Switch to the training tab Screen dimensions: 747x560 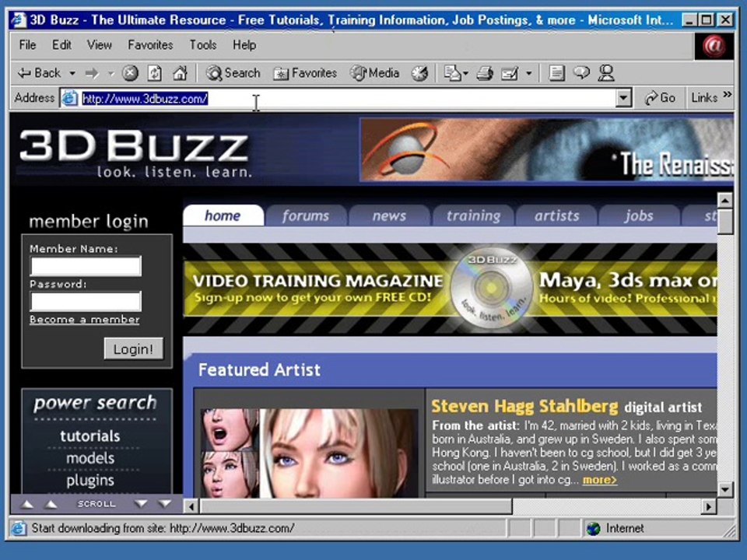point(473,215)
